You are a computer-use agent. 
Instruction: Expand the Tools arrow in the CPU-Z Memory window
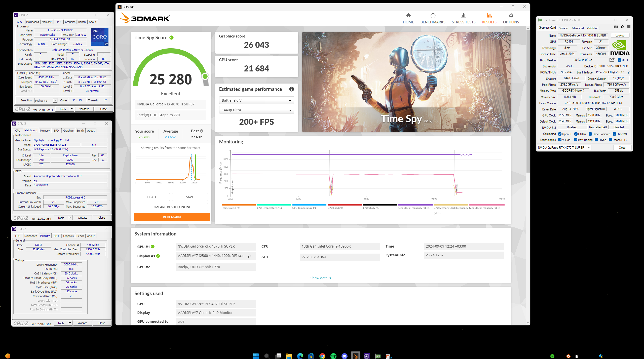point(70,323)
